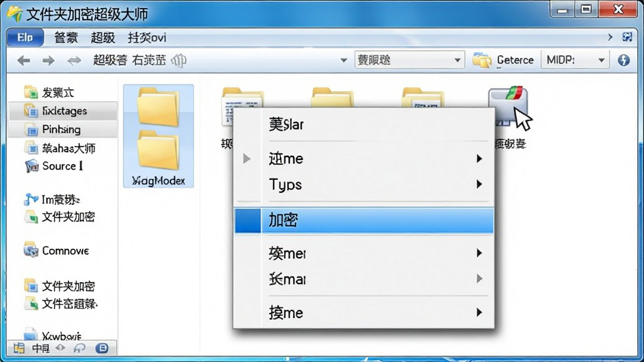Click the Source I icon in the sidebar
This screenshot has height=362, width=644.
(x=31, y=166)
